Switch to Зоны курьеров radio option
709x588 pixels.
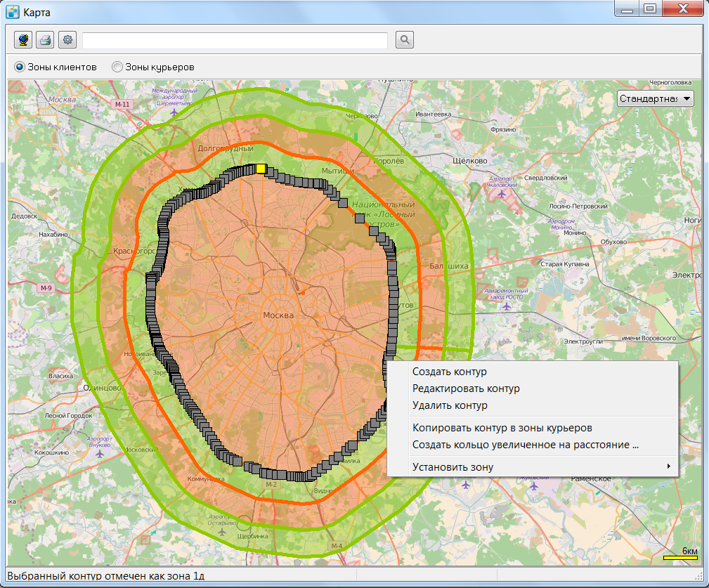point(117,67)
